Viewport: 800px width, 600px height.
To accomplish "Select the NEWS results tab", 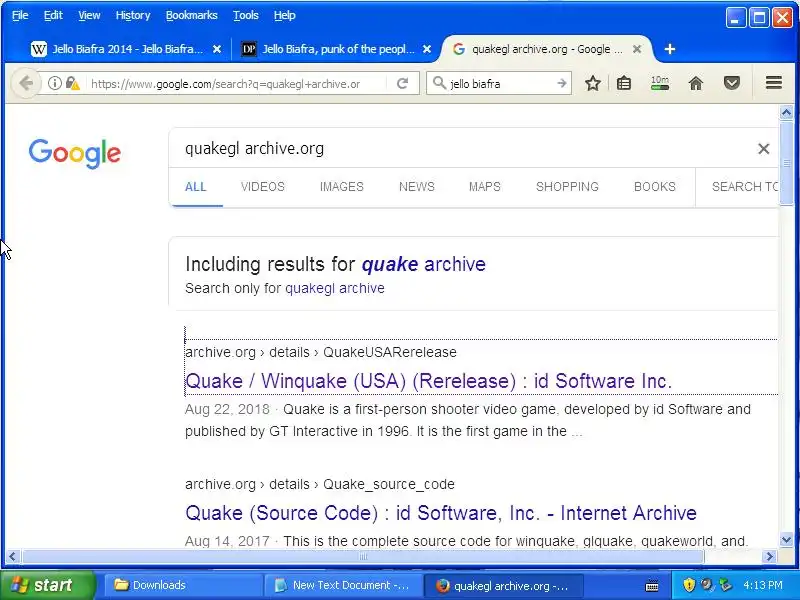I will 417,187.
